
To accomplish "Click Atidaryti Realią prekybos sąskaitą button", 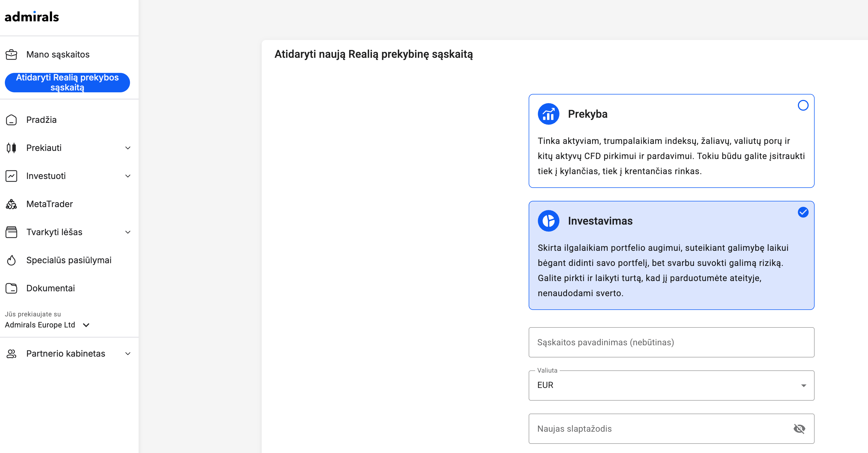I will pyautogui.click(x=67, y=82).
